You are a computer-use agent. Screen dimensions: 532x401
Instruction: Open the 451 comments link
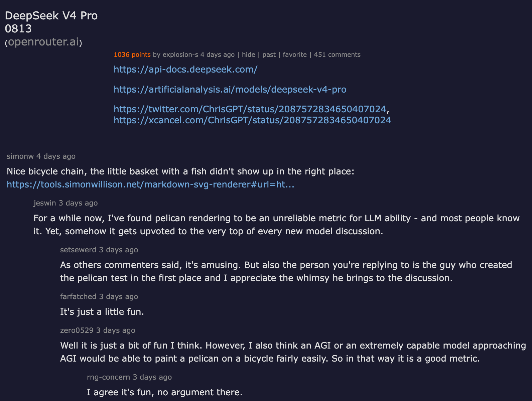point(337,54)
